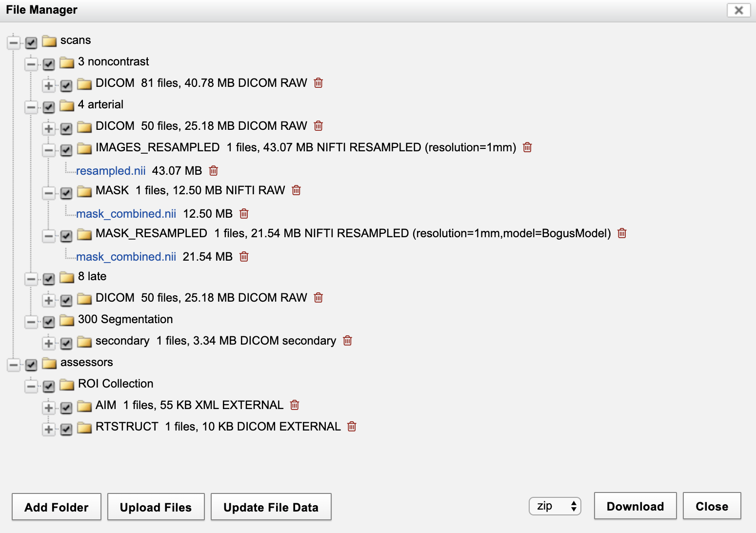The height and width of the screenshot is (533, 756).
Task: Remove the RTSTRUCT resource using trash icon
Action: click(x=352, y=427)
